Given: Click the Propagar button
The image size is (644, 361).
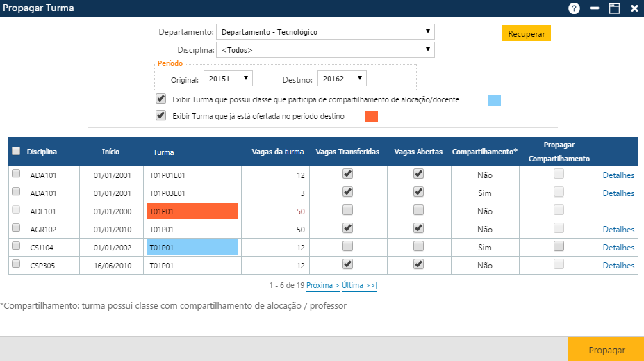Looking at the screenshot, I should [606, 350].
